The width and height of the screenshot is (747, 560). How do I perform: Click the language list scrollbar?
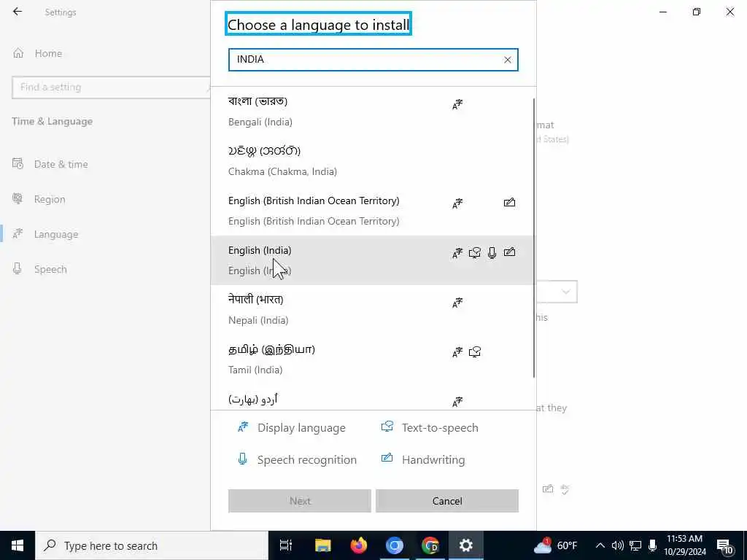pos(534,238)
